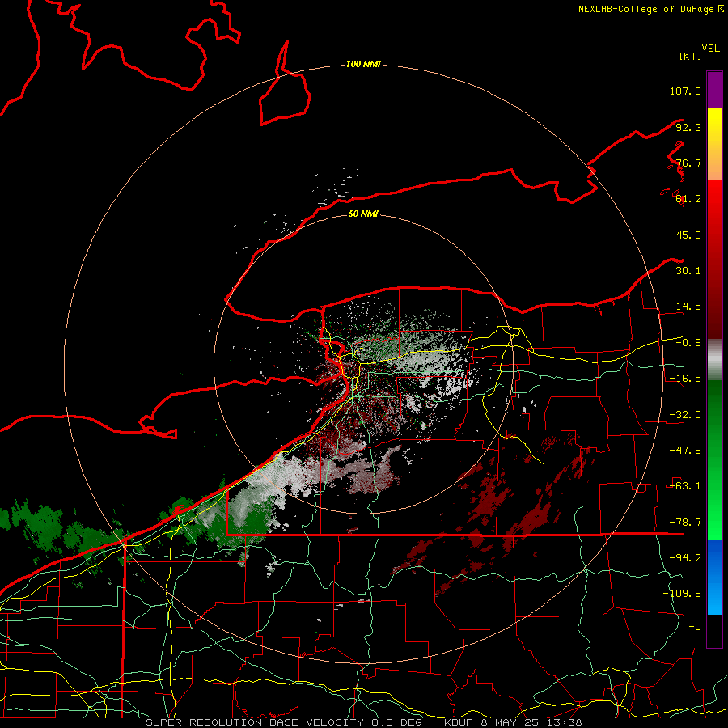Image resolution: width=728 pixels, height=728 pixels.
Task: Click the 45.6 legend value
Action: [688, 235]
